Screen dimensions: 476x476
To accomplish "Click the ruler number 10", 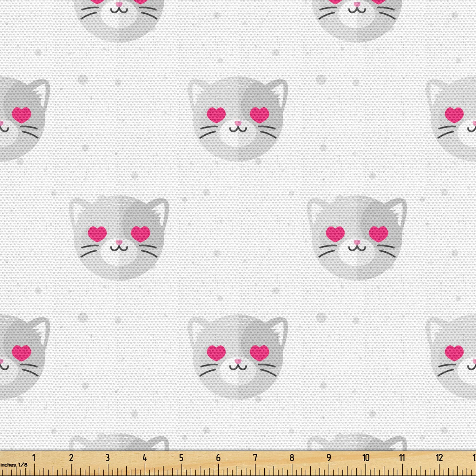I will pyautogui.click(x=366, y=458).
